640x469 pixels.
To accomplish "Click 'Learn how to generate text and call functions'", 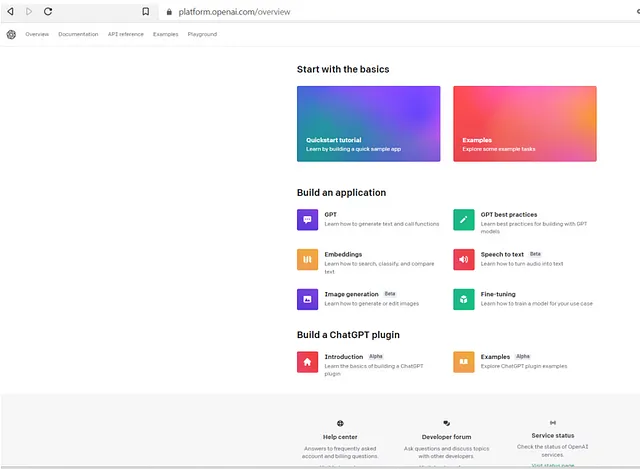I will (x=382, y=224).
